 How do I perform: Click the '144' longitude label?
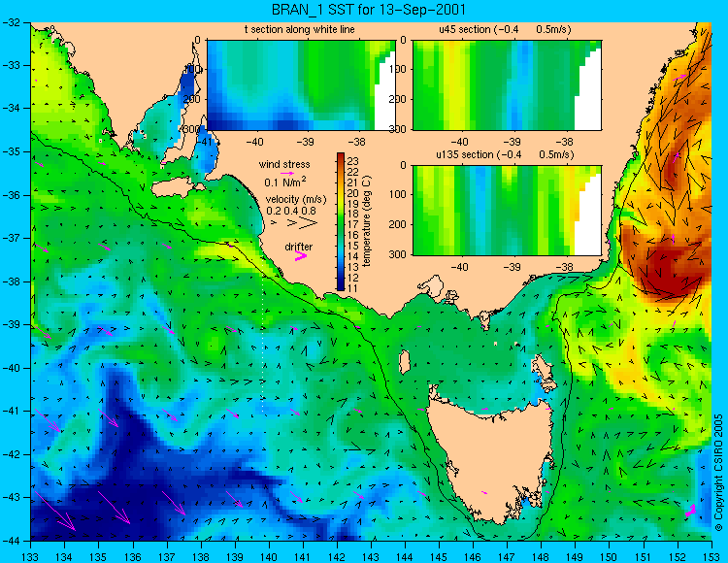pos(405,556)
